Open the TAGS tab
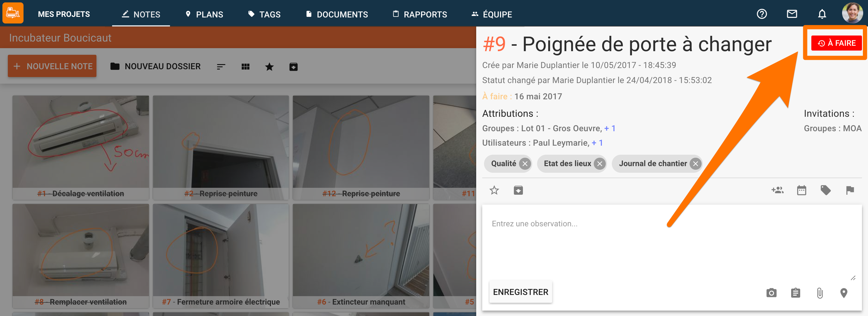 pos(264,14)
